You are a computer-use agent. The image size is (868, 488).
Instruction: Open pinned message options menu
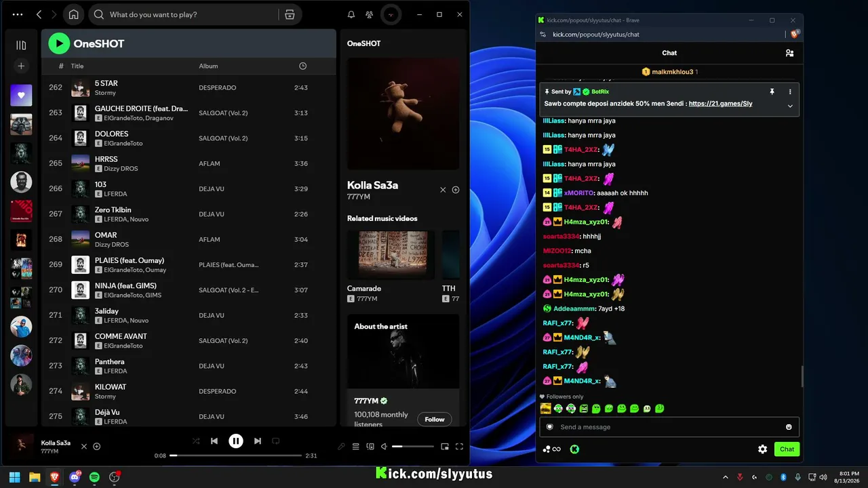click(x=790, y=91)
